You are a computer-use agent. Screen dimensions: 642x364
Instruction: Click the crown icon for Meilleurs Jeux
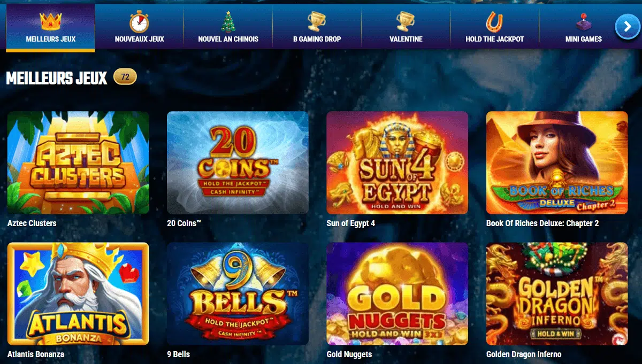click(x=51, y=21)
